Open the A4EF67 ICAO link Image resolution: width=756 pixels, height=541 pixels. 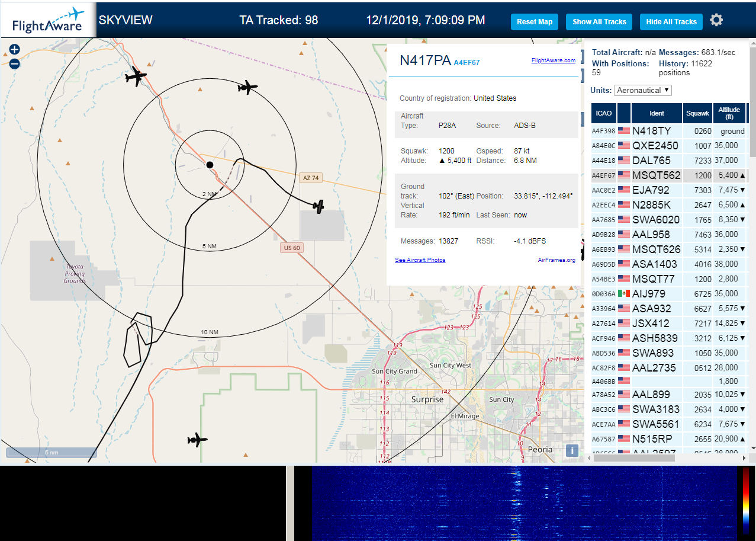[x=467, y=63]
